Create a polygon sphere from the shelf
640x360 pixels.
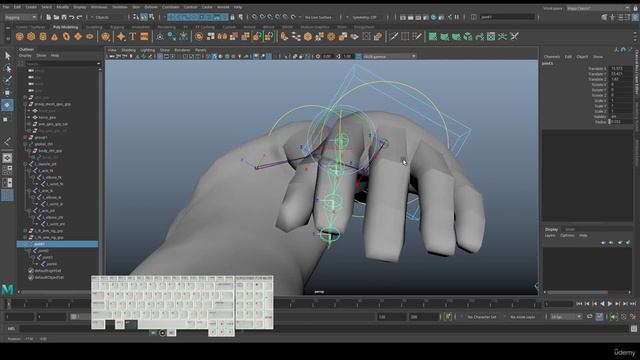tap(19, 37)
